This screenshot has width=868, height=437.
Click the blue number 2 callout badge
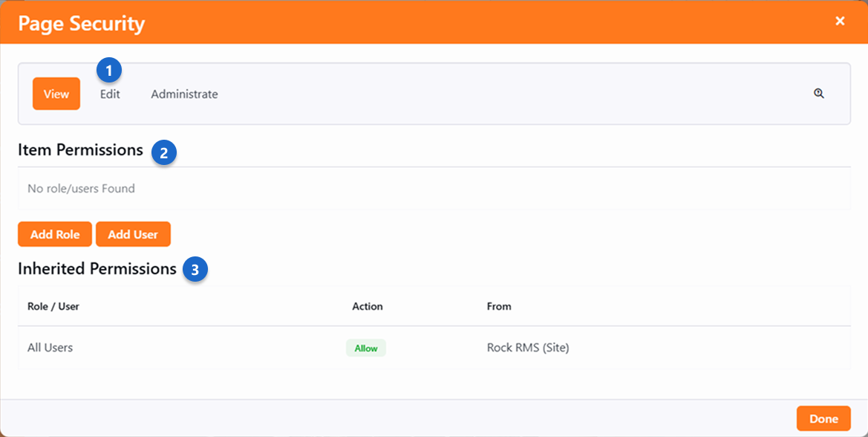(x=164, y=153)
